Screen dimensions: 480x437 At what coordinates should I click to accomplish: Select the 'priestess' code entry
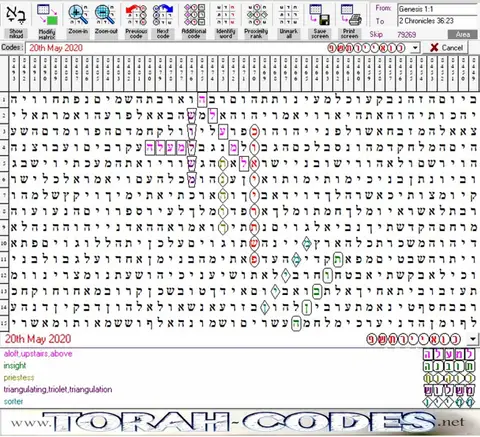tap(19, 378)
